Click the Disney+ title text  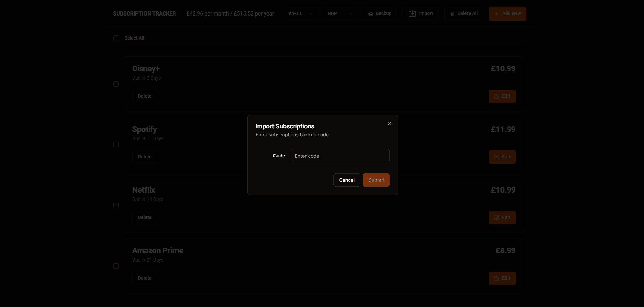click(x=146, y=69)
